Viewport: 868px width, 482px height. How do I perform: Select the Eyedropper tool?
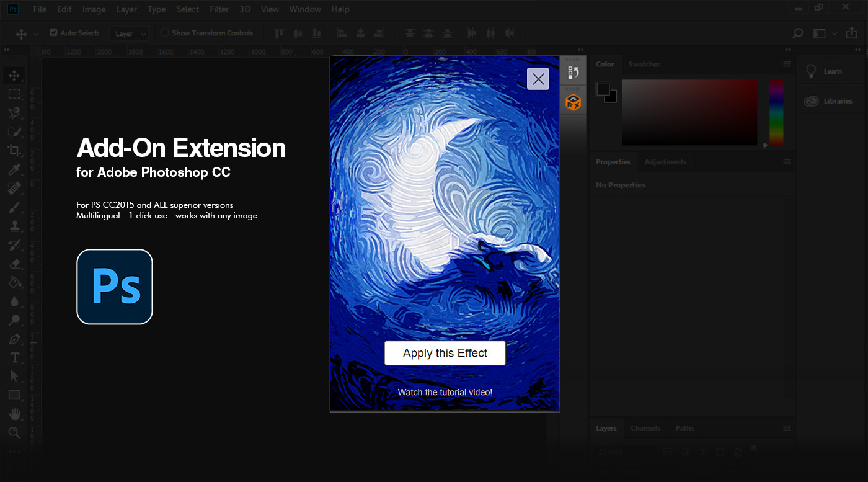coord(14,169)
